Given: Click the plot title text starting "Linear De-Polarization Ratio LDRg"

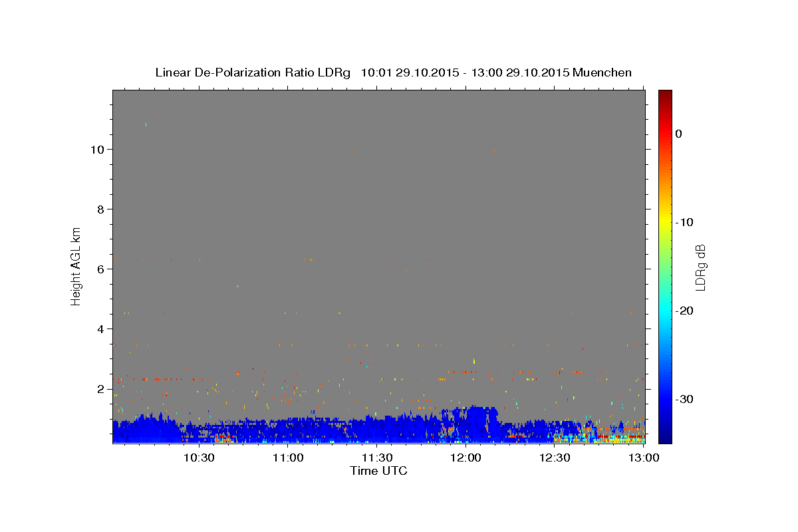Looking at the screenshot, I should coord(393,72).
